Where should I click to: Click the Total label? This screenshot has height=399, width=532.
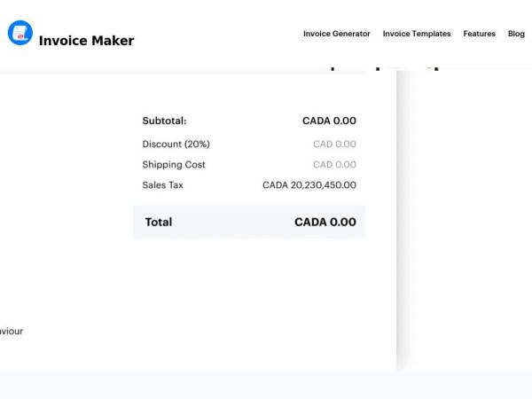pyautogui.click(x=159, y=222)
